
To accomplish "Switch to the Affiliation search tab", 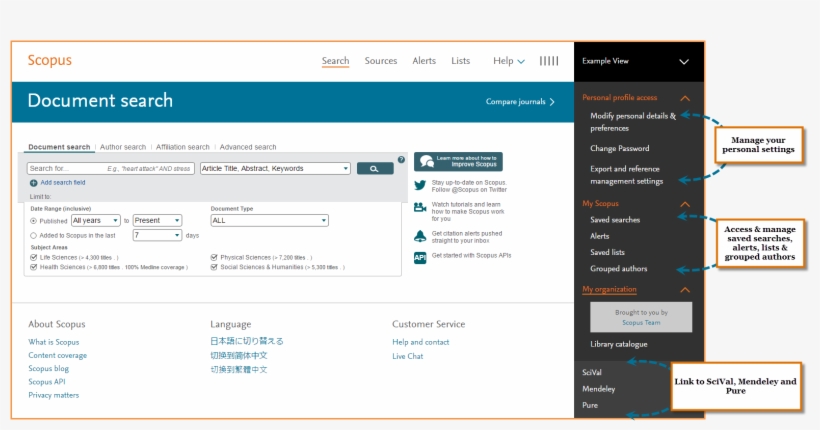I will click(x=183, y=147).
